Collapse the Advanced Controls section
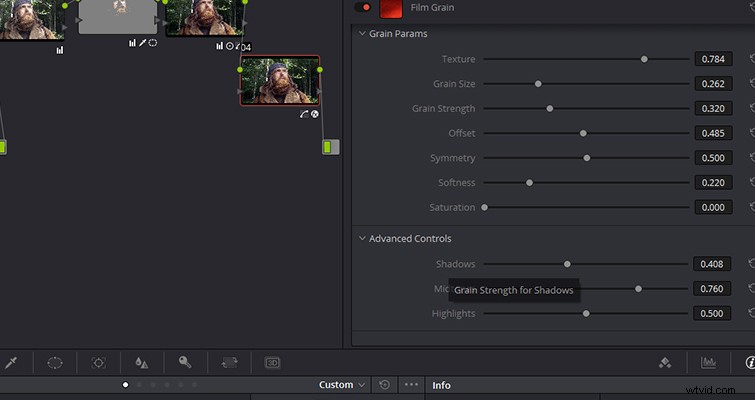Viewport: 755px width, 400px height. coord(362,238)
